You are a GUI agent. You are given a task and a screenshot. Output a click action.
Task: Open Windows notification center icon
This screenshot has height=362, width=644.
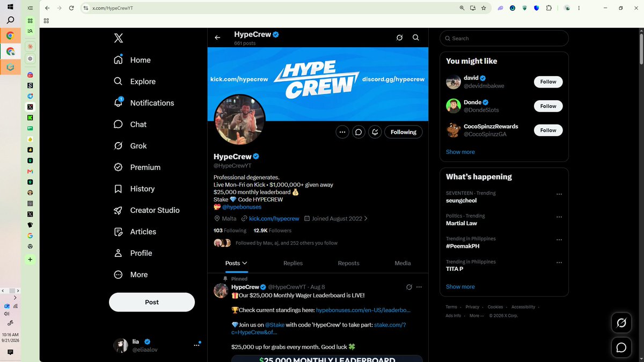coord(10,352)
